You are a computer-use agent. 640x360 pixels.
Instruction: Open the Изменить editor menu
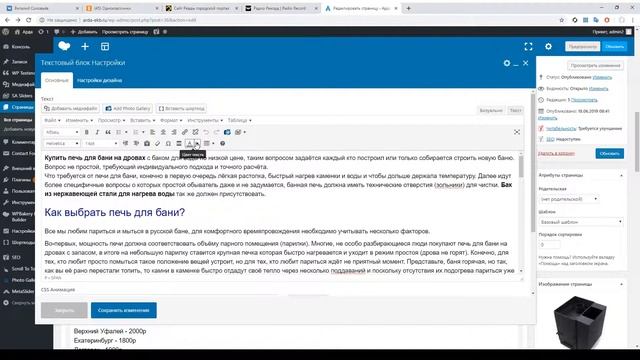79,120
